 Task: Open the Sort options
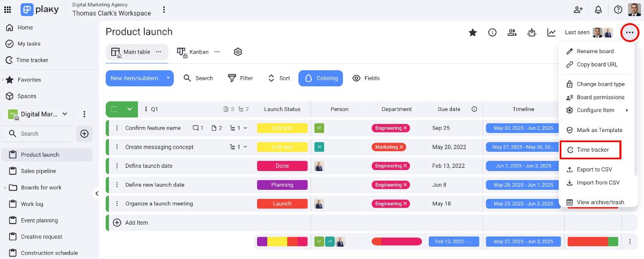coord(279,78)
